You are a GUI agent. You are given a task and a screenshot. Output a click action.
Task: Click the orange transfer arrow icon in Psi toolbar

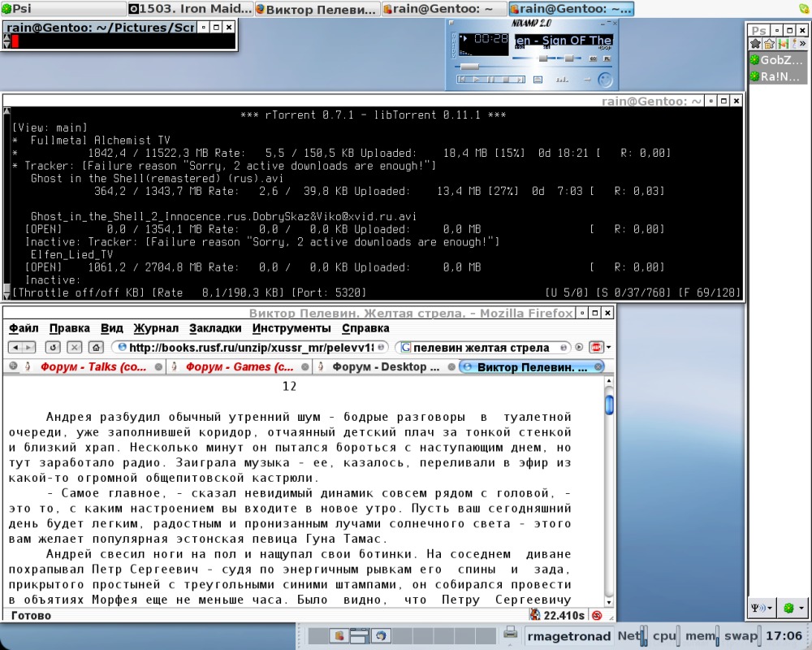(784, 44)
